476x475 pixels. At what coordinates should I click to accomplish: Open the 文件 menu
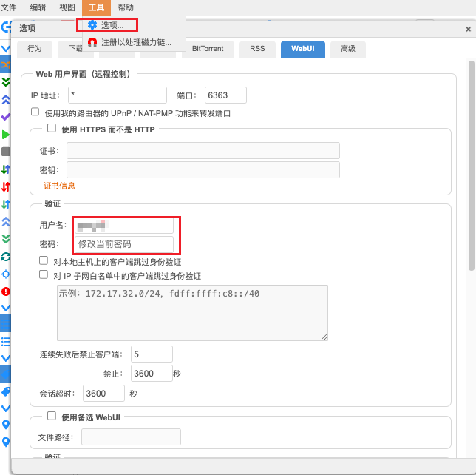pyautogui.click(x=9, y=7)
